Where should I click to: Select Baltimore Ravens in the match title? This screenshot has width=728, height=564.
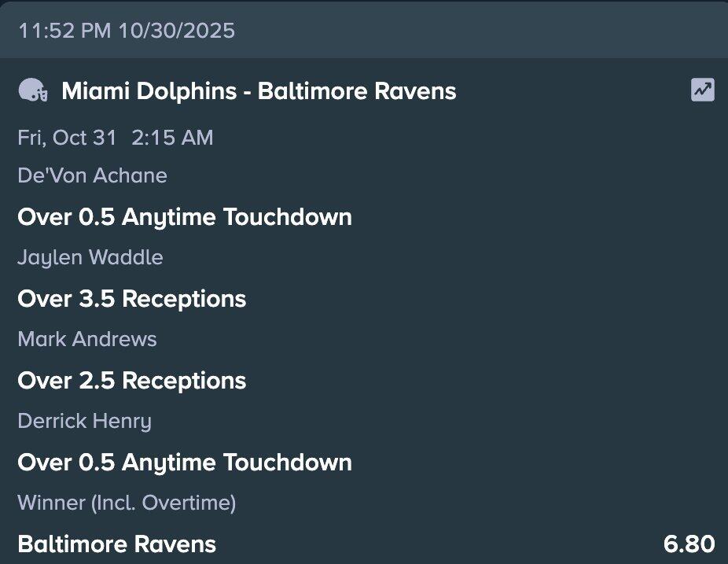coord(357,91)
